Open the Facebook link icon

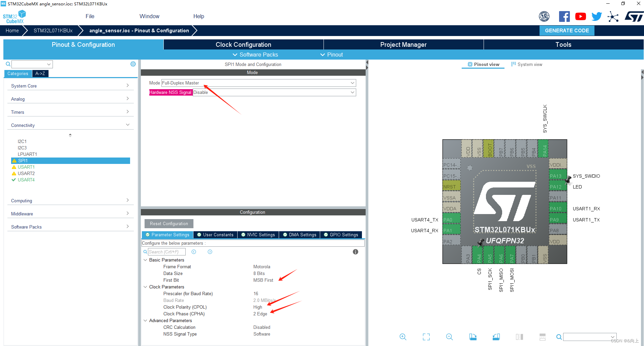click(564, 16)
